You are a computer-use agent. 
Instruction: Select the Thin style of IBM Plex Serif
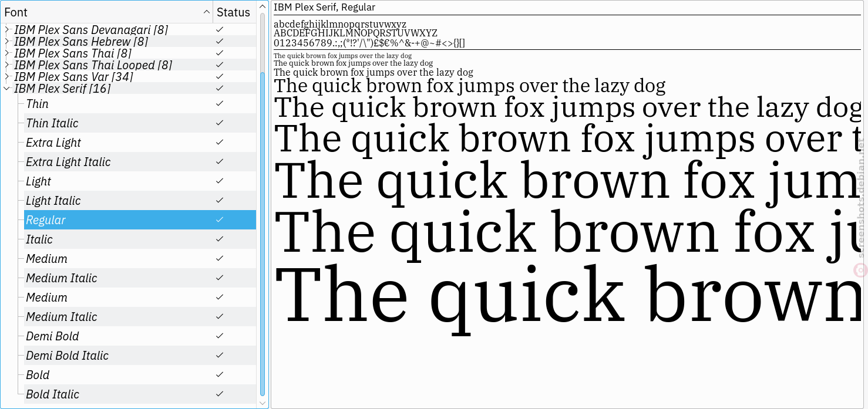pyautogui.click(x=140, y=104)
